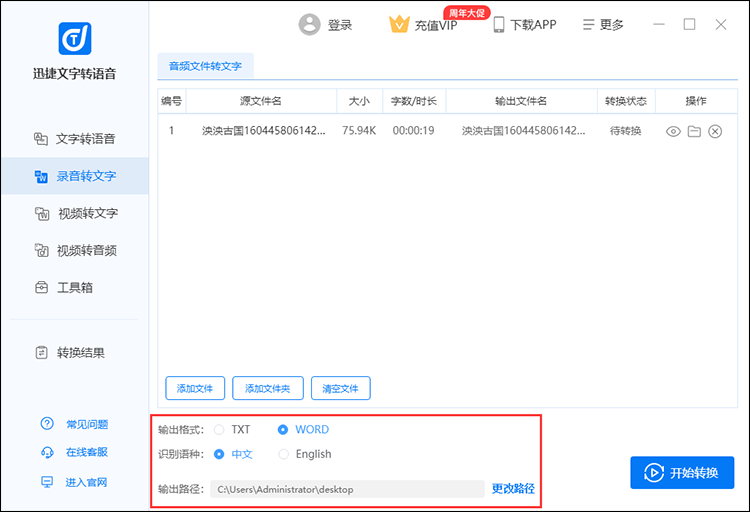Click the 清空文件 button

coord(341,388)
